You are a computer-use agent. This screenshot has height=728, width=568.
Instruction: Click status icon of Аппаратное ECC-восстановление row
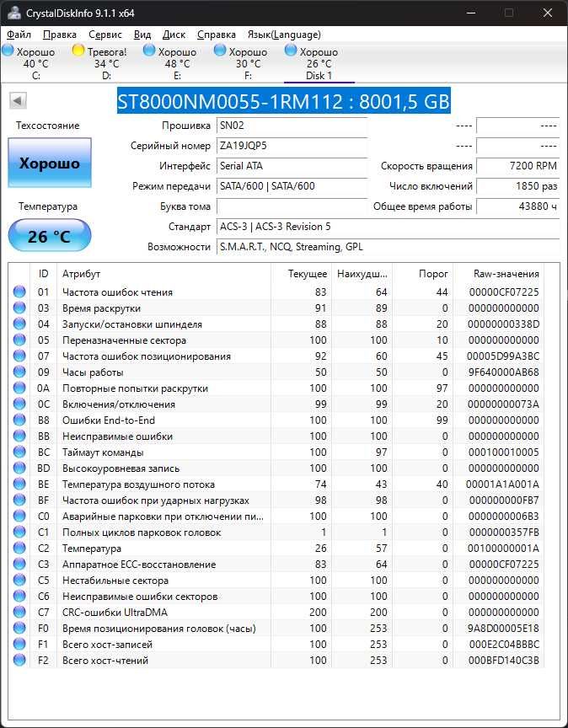coord(19,564)
